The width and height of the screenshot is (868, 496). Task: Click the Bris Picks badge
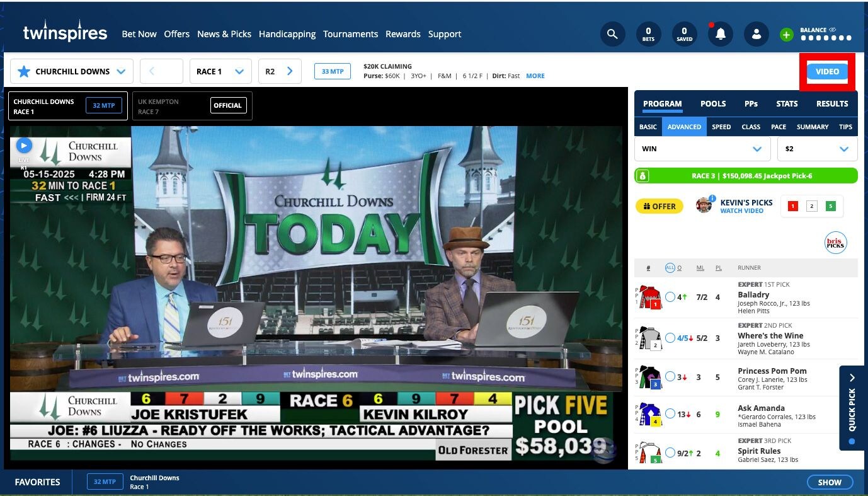pos(835,243)
